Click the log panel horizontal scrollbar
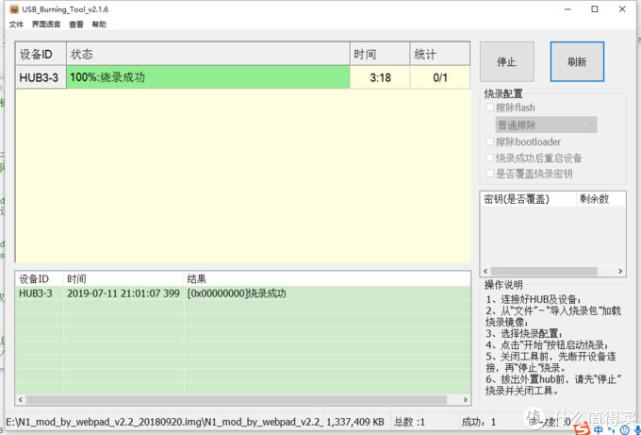The height and width of the screenshot is (435, 641). 236,400
